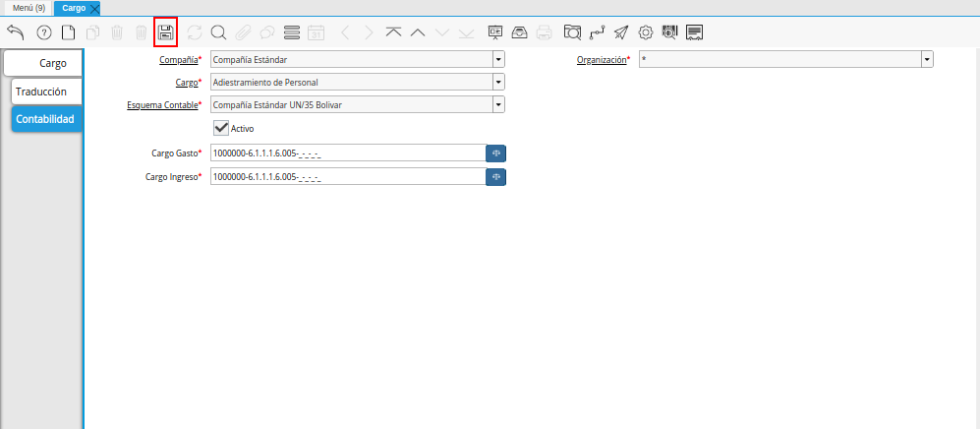The image size is (980, 429).
Task: Open account lookup button for Cargo Ingreso
Action: (496, 177)
